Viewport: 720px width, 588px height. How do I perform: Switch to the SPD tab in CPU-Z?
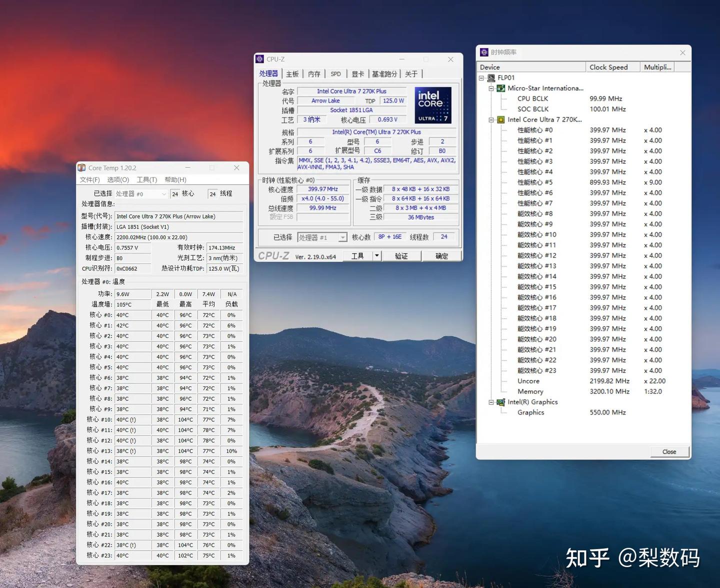tap(336, 74)
